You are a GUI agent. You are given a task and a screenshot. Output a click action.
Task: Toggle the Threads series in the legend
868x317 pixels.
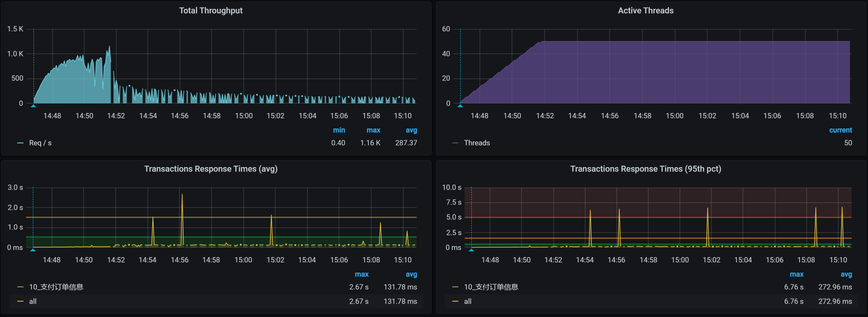tap(477, 143)
